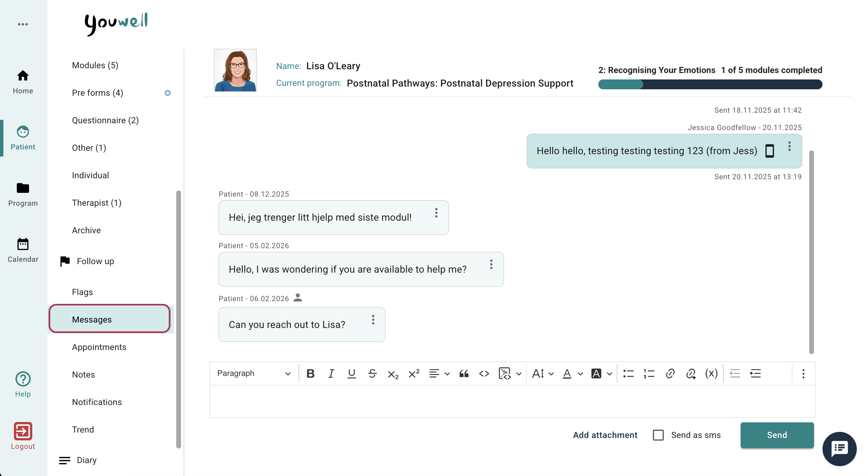
Task: Expand the font color dropdown
Action: tap(580, 374)
